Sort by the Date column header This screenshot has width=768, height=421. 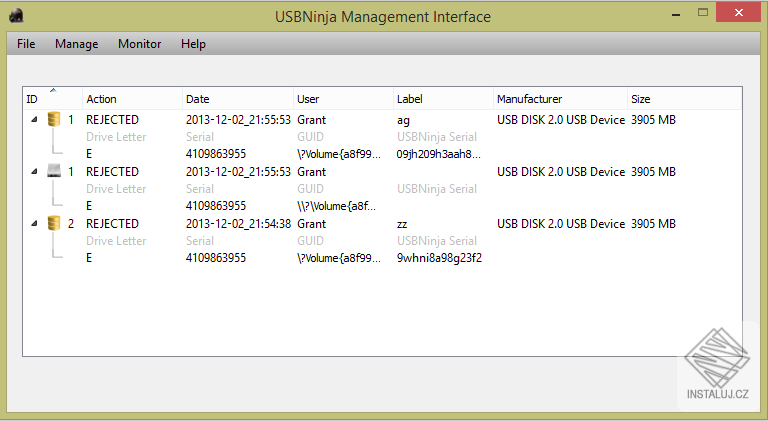[238, 99]
